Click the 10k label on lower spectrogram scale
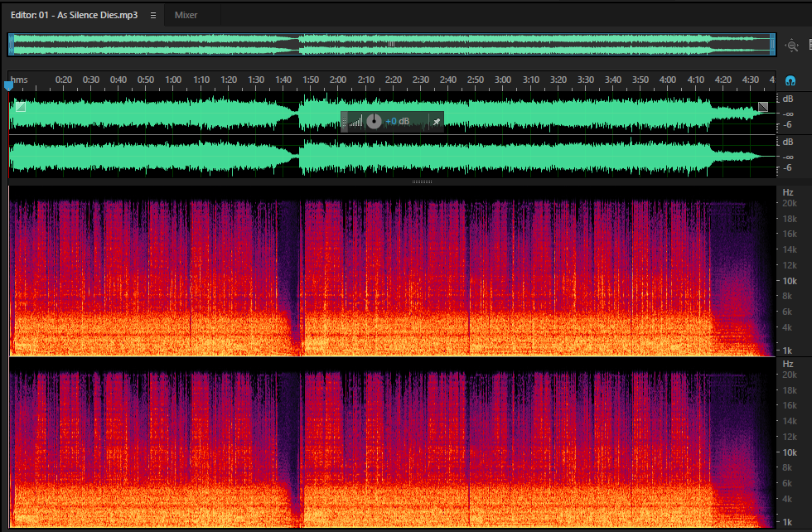 click(x=789, y=452)
